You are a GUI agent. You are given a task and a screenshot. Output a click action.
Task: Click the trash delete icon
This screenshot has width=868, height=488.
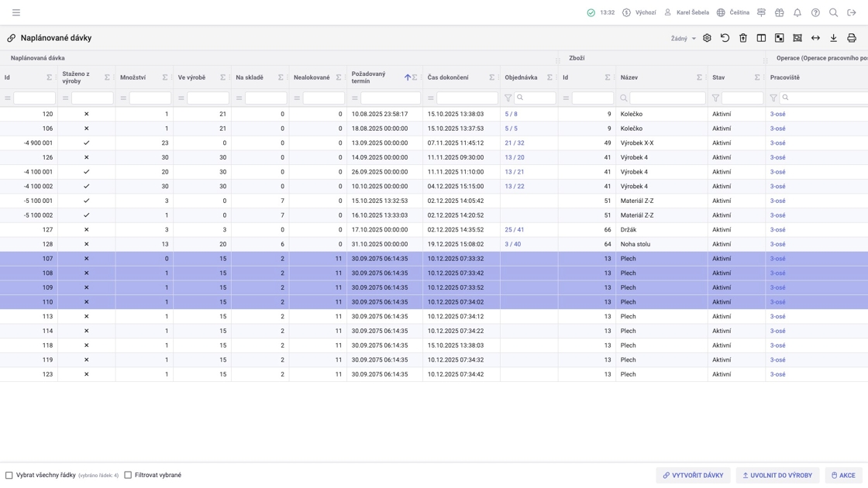tap(742, 38)
